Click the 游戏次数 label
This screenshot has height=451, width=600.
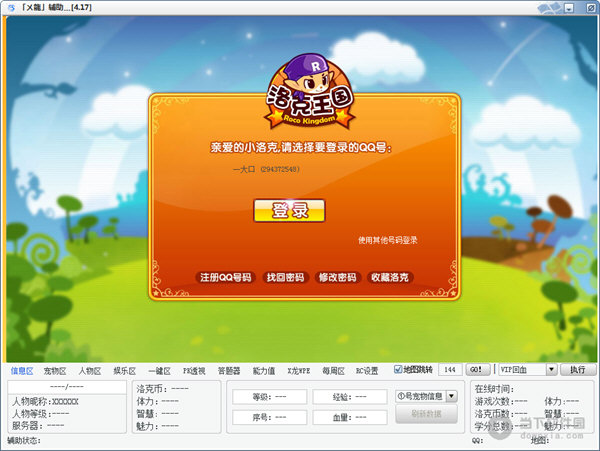(501, 401)
